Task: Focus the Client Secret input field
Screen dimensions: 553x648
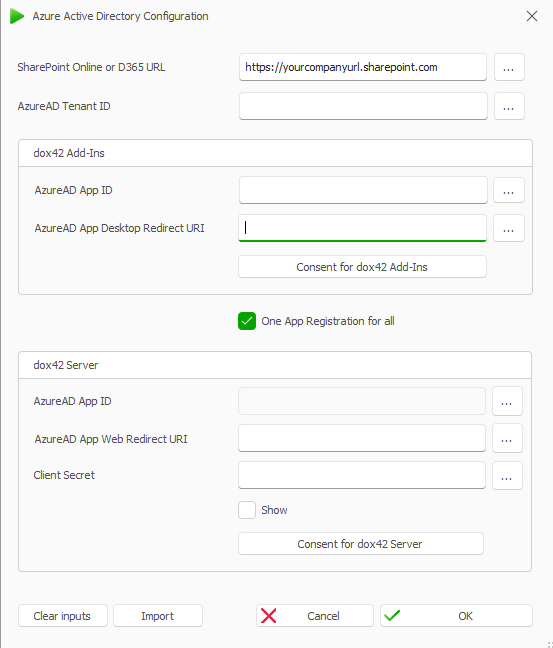Action: (362, 475)
